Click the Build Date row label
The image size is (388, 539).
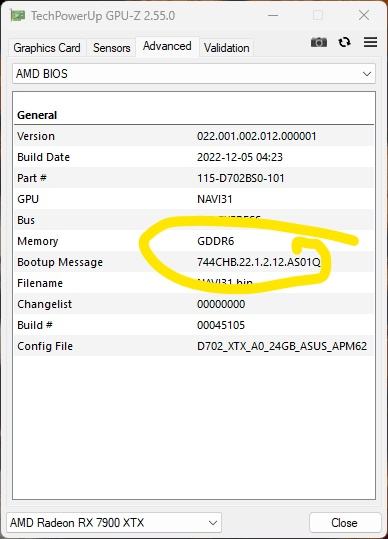tap(43, 157)
